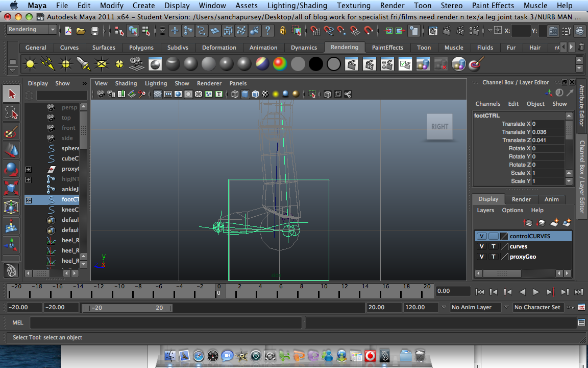
Task: Toggle visibility V of curves layer
Action: click(481, 246)
